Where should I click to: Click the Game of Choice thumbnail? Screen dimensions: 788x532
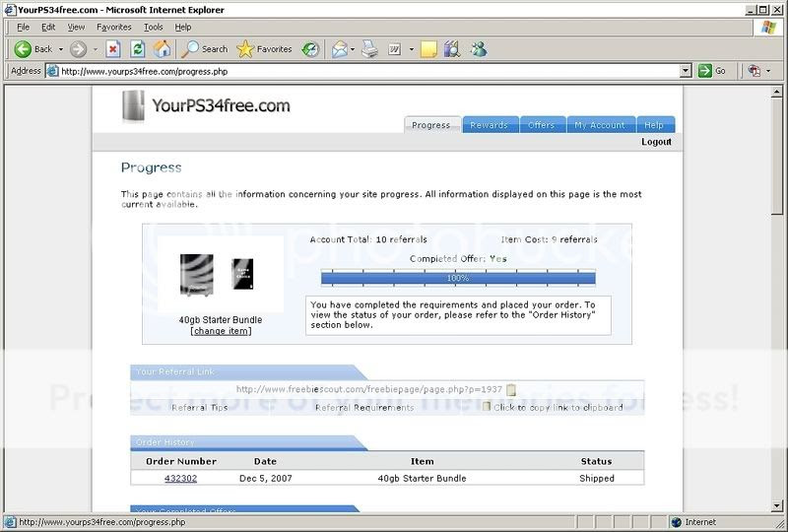click(242, 274)
